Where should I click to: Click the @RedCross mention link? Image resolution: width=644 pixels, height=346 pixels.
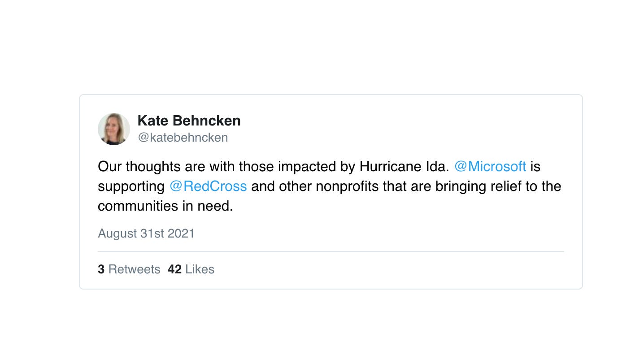[x=208, y=186]
